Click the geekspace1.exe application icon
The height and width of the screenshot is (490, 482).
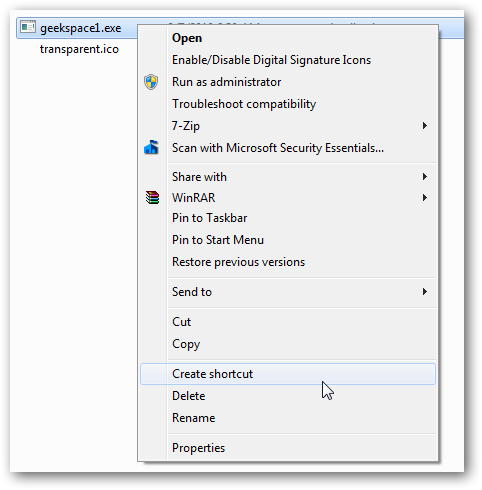coord(27,27)
